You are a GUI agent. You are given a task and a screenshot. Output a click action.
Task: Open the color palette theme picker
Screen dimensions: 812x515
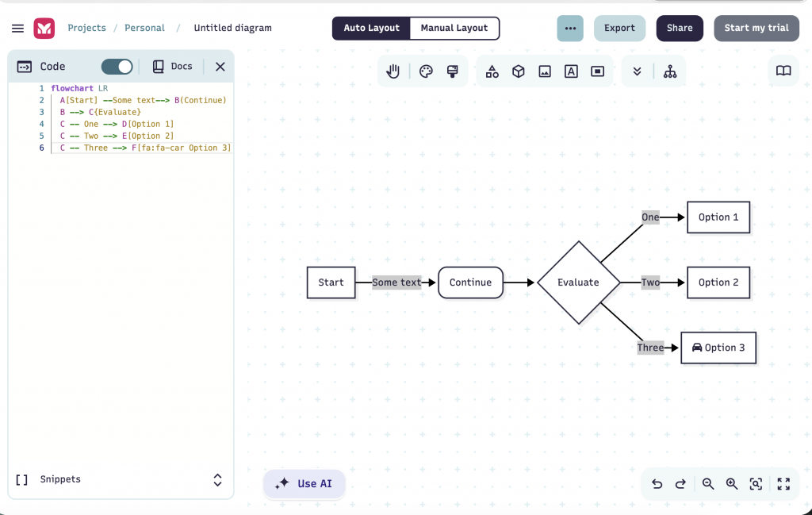coord(426,71)
